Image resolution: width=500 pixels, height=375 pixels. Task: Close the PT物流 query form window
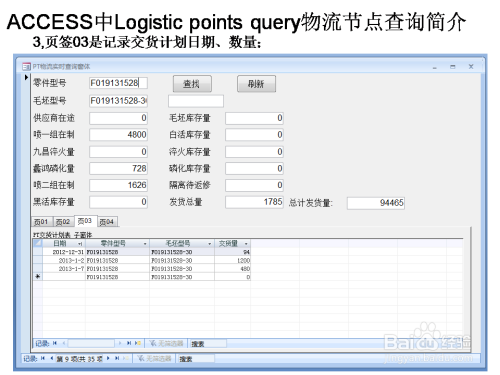(471, 67)
